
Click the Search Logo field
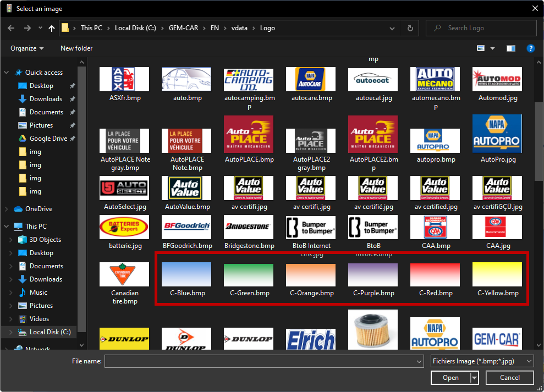(481, 28)
